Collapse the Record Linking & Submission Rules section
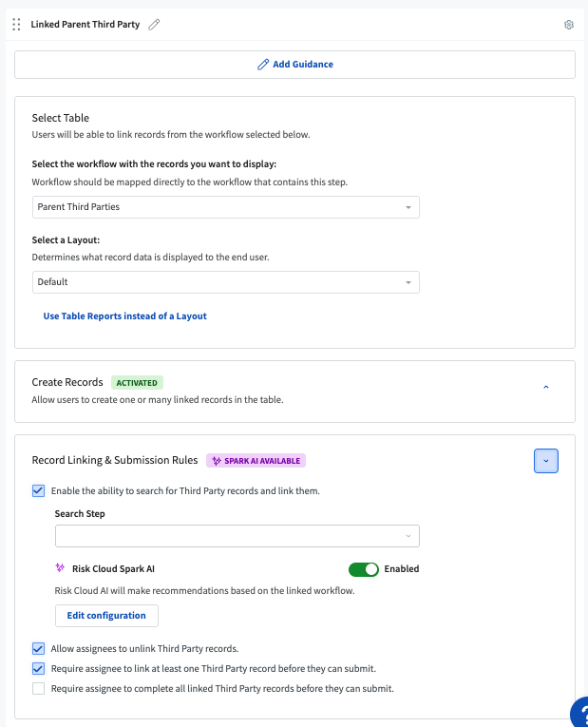 [545, 461]
